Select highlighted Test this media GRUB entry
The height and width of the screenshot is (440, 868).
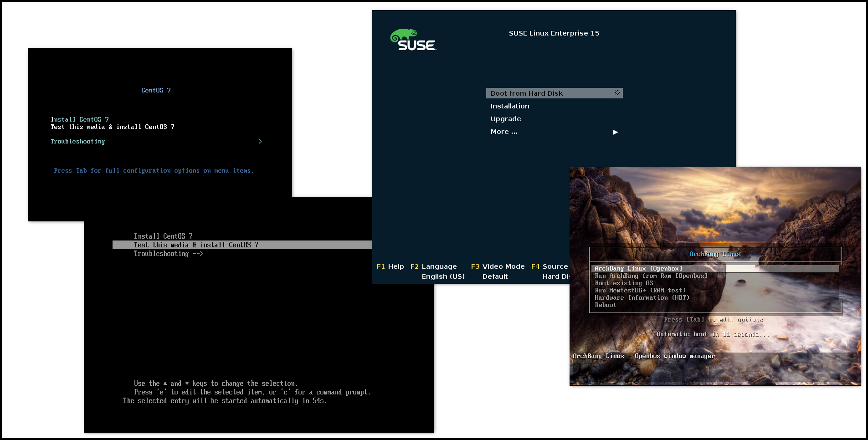click(242, 245)
